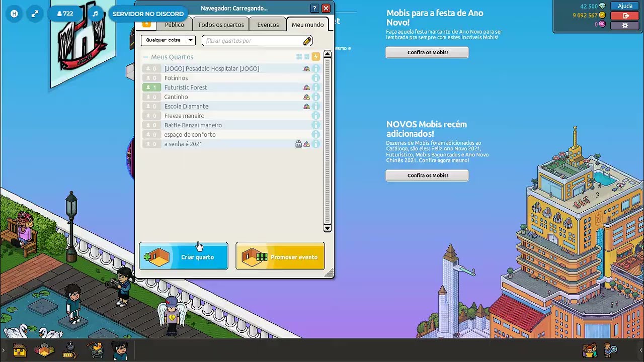This screenshot has height=362, width=644.
Task: Toggle fullscreen with the expand arrows icon
Action: coord(35,14)
